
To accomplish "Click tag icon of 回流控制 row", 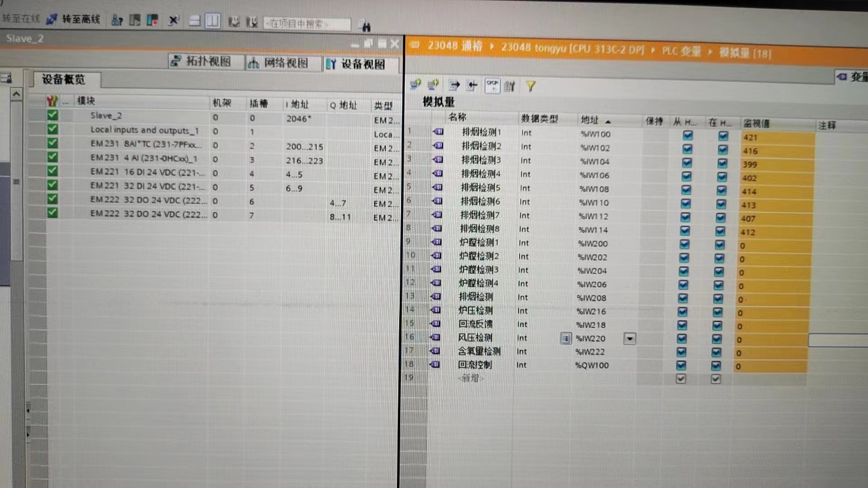I will 435,364.
